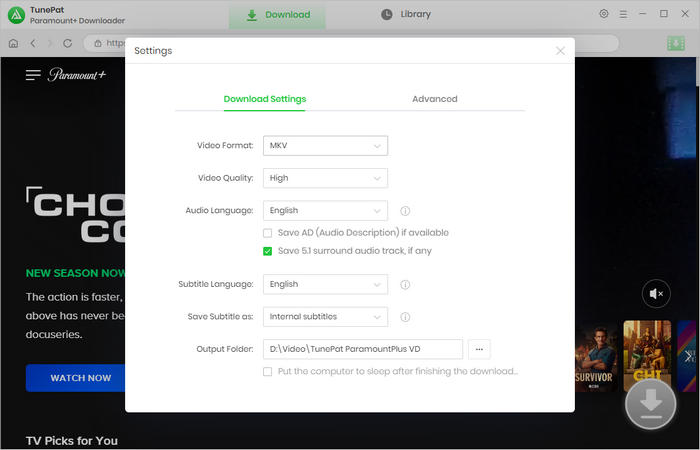
Task: Show info for Save Subtitle as
Action: point(405,317)
